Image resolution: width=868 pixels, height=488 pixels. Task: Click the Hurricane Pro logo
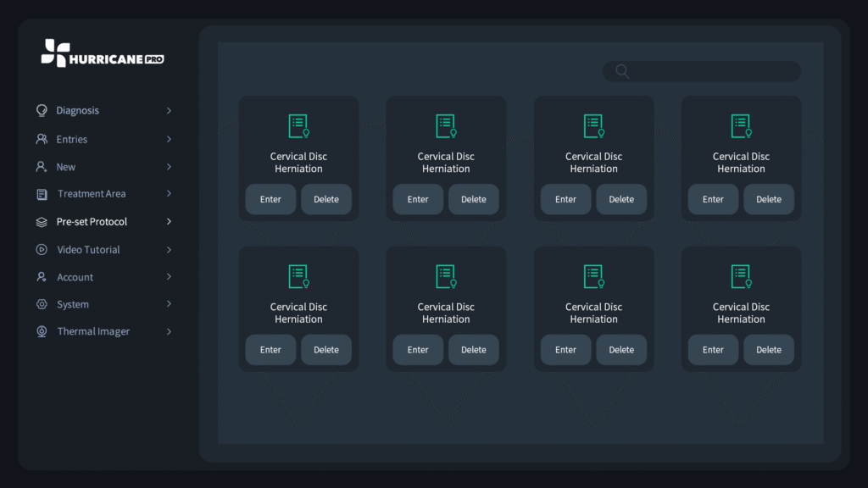point(102,53)
